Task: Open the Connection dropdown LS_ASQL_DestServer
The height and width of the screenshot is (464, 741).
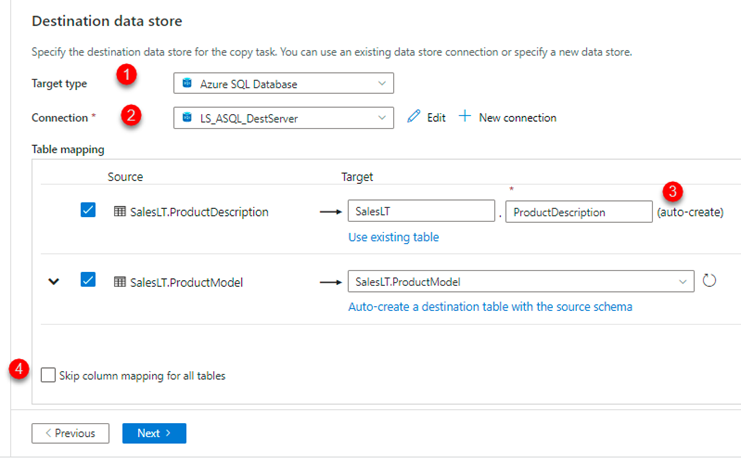Action: pyautogui.click(x=284, y=118)
